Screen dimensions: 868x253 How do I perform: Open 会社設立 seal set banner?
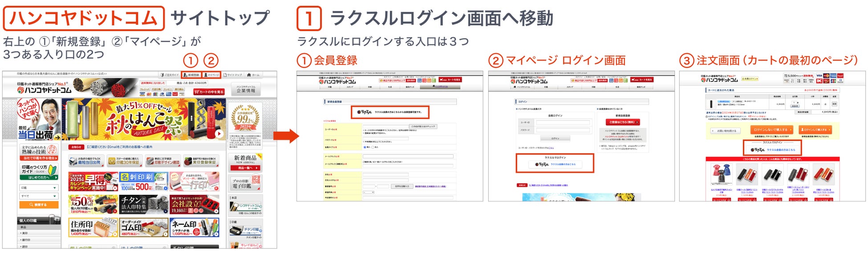coord(195,205)
